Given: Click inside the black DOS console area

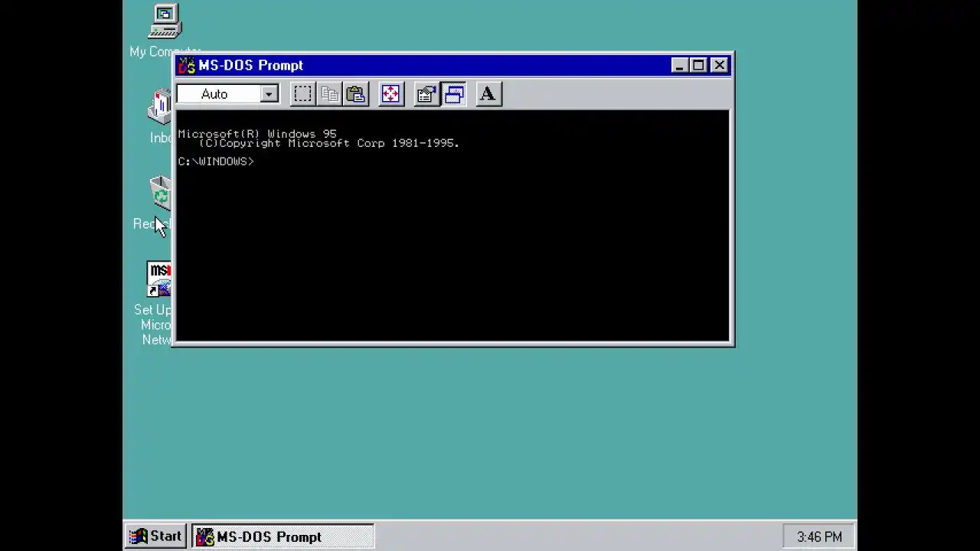Looking at the screenshot, I should tap(452, 225).
